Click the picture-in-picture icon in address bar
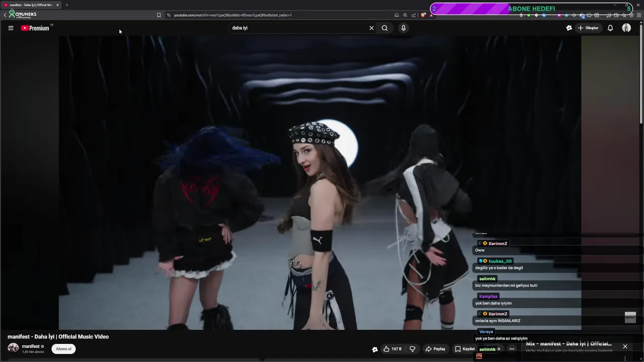This screenshot has height=362, width=644. (x=396, y=15)
